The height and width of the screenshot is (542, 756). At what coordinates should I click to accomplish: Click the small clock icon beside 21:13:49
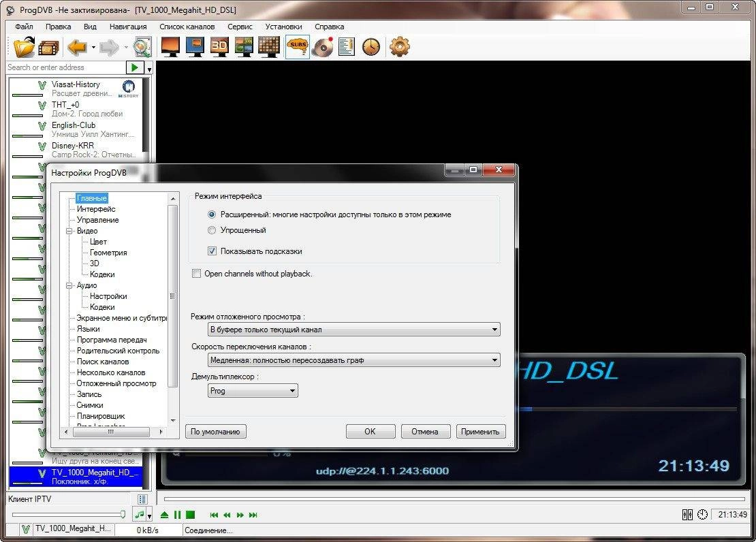pos(702,515)
